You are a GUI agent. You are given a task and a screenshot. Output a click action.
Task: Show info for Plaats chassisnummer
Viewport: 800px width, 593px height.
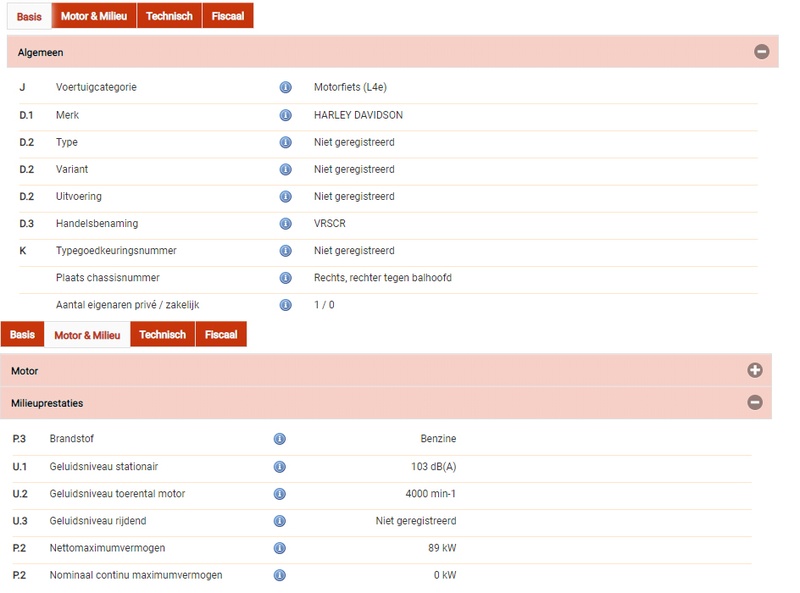[285, 278]
